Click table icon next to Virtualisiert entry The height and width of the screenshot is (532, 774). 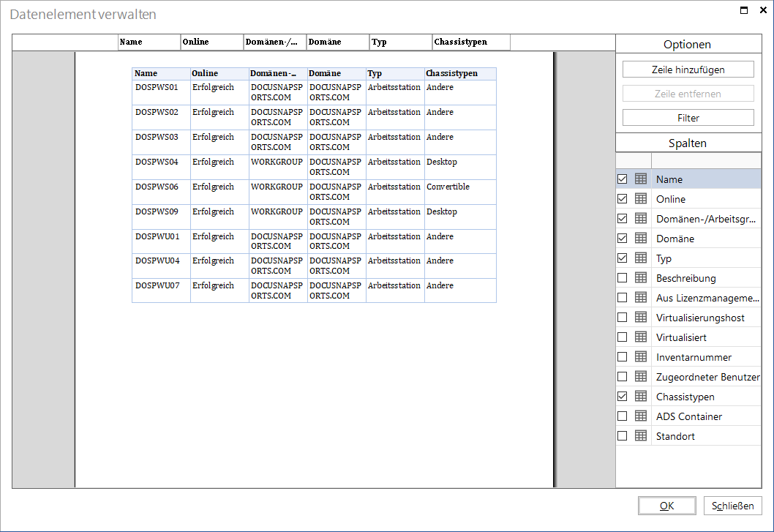(x=640, y=337)
